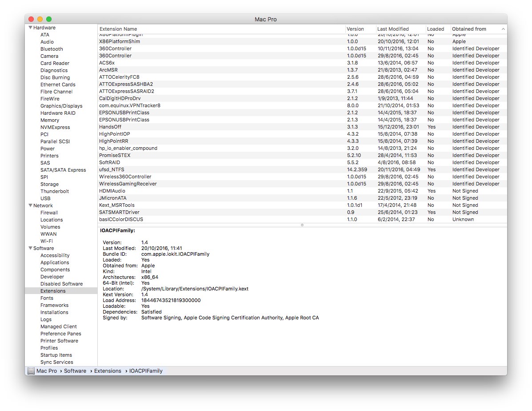Select the basICColorDISCUS row
The height and width of the screenshot is (411, 532).
(x=302, y=220)
